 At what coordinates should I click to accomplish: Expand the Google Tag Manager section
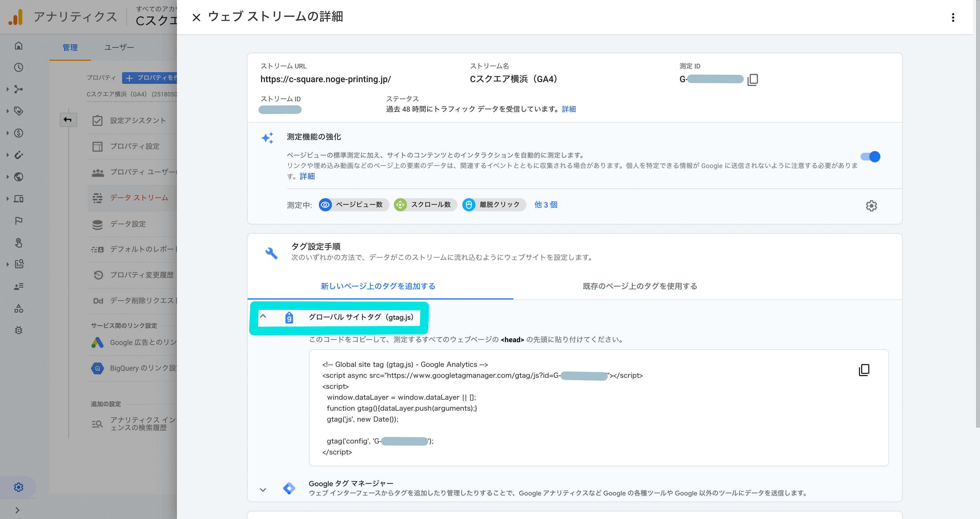(263, 490)
